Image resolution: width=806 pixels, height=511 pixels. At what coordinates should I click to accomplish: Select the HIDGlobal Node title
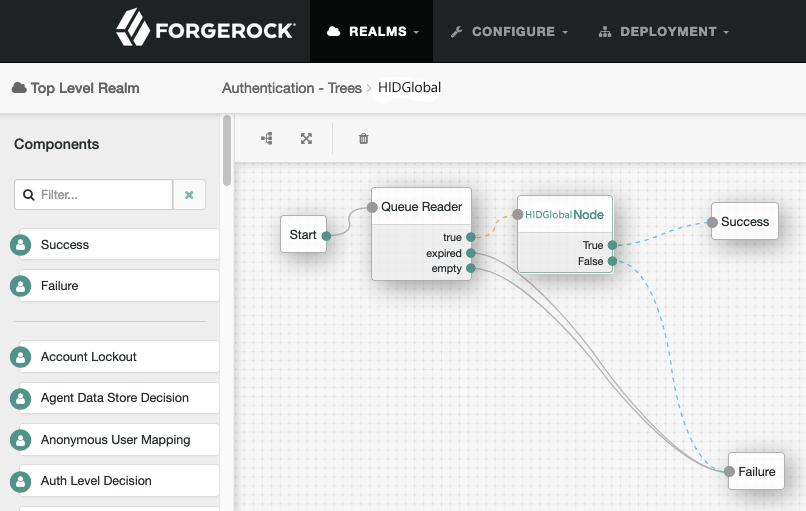click(x=564, y=214)
